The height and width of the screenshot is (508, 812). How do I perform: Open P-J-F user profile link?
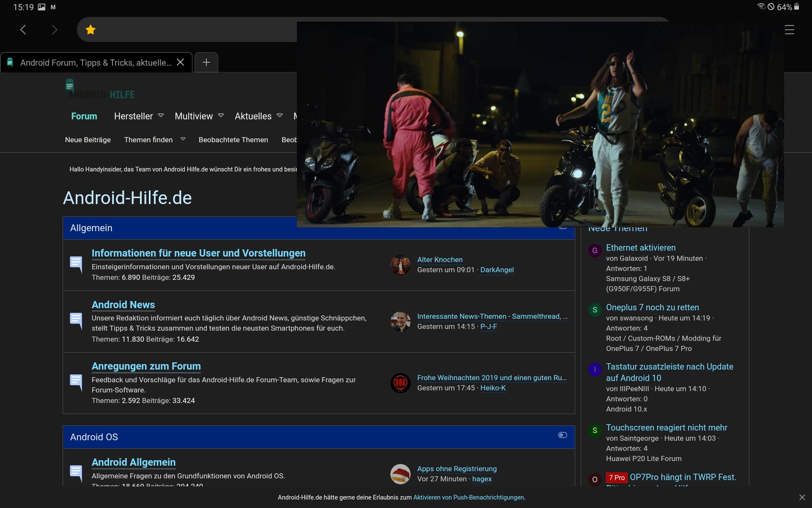(488, 326)
